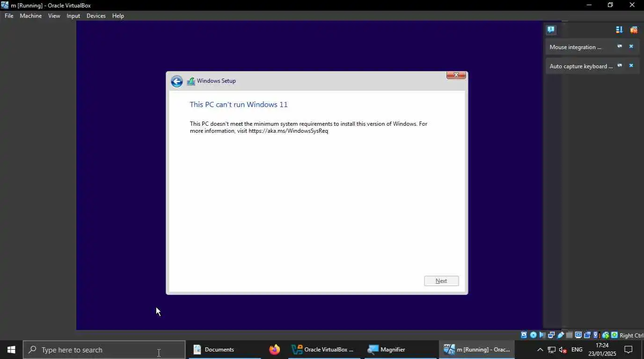
Task: Click the Auto capture keyboard notification text
Action: point(581,66)
